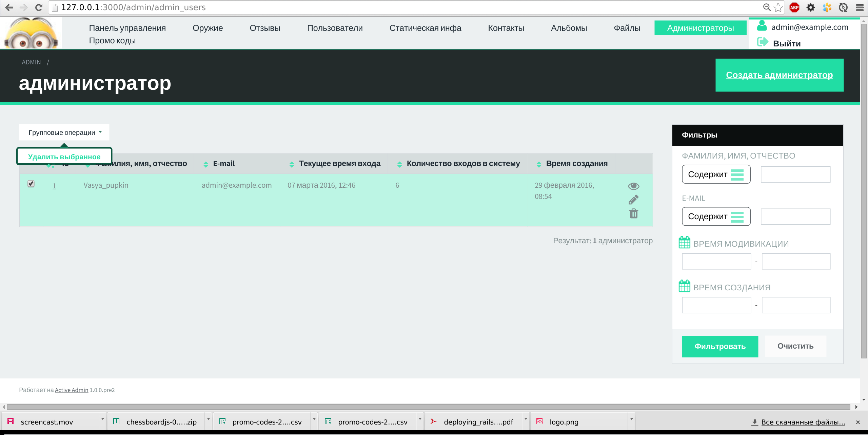Select Удалить выбранное batch action
This screenshot has height=435, width=868.
(64, 157)
